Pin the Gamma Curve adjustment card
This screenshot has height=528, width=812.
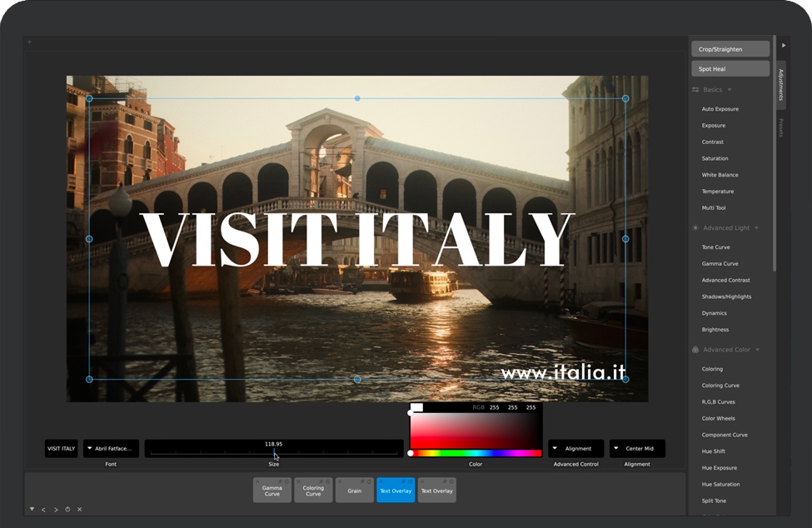pos(280,482)
